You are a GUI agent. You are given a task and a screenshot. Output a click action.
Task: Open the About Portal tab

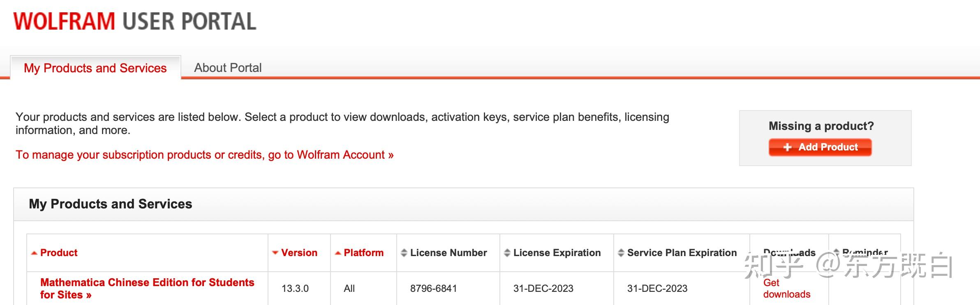point(228,68)
